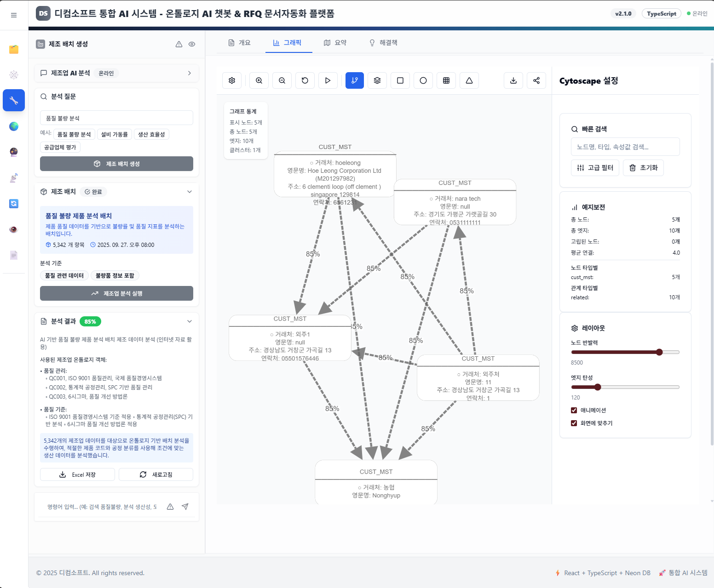The image size is (714, 588).
Task: Select the grid layout icon
Action: [x=446, y=80]
